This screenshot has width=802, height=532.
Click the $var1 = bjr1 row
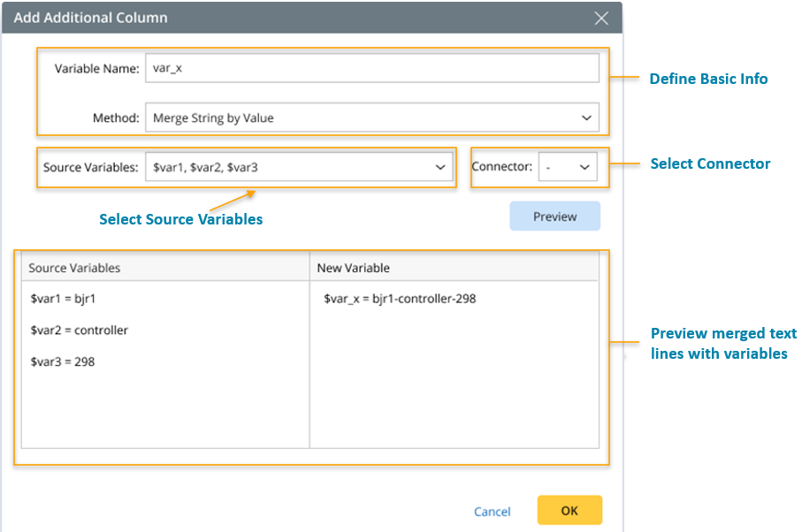coord(63,299)
